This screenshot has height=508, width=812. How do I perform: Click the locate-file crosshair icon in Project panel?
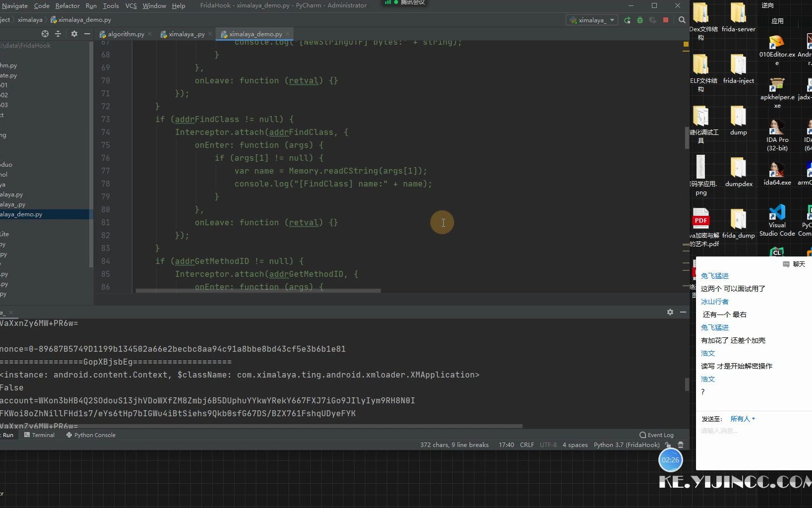(45, 34)
